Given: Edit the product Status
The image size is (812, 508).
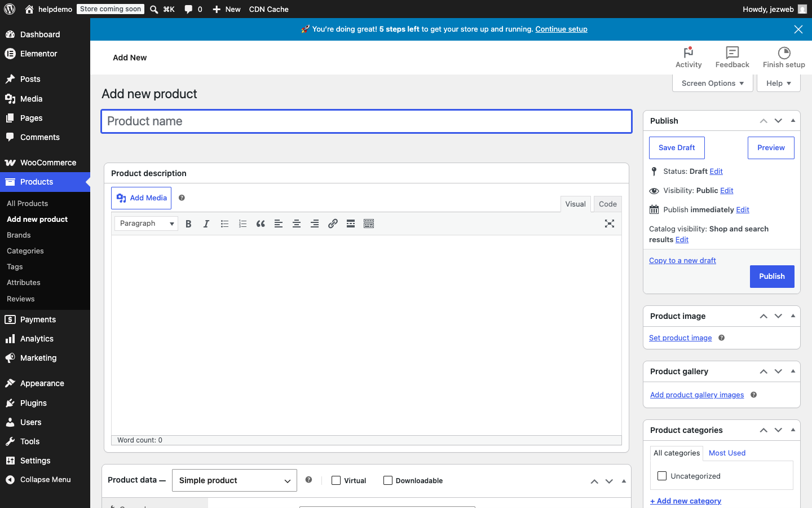Looking at the screenshot, I should [716, 172].
